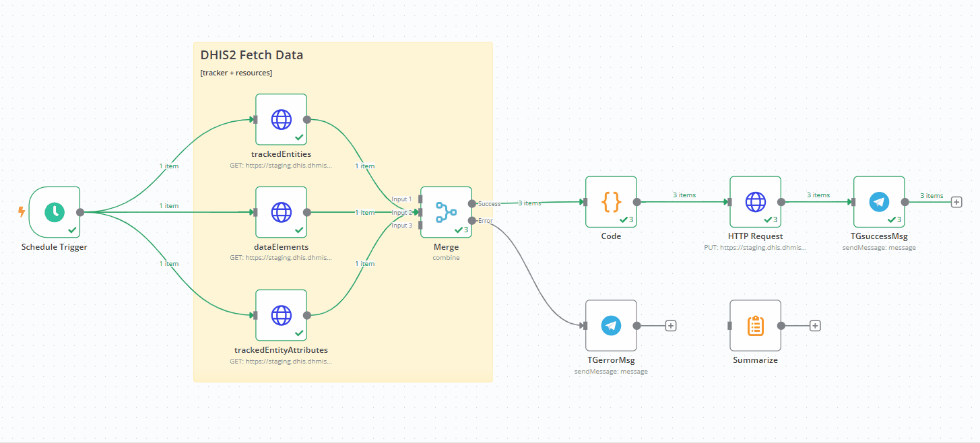Open the TGsuccessMsg Telegram node
Screen dimensions: 980x443
click(x=879, y=201)
